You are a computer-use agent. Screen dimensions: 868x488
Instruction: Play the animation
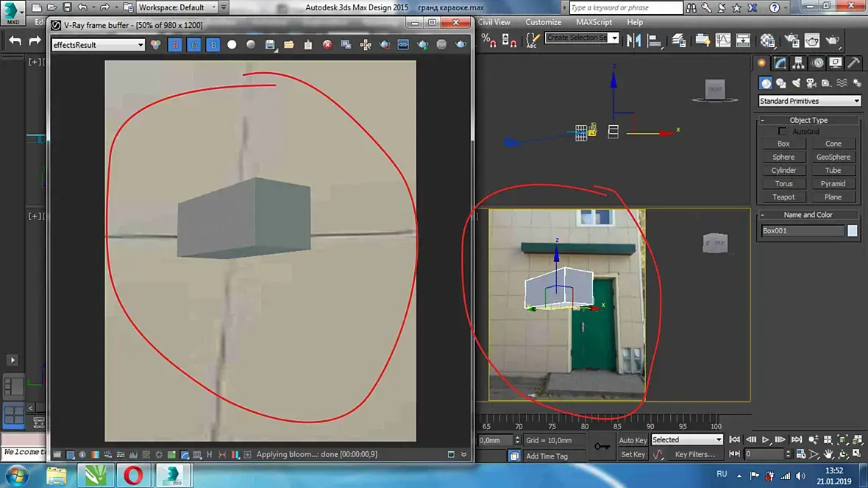point(766,440)
